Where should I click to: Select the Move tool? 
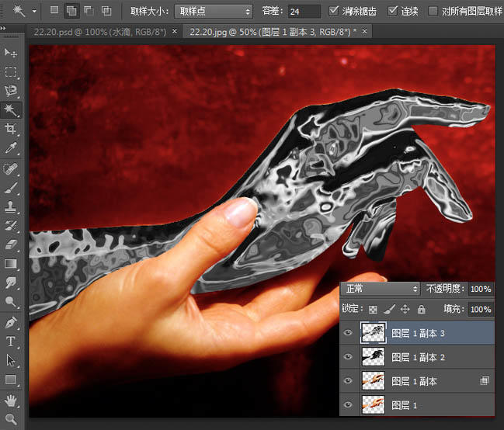tap(11, 53)
